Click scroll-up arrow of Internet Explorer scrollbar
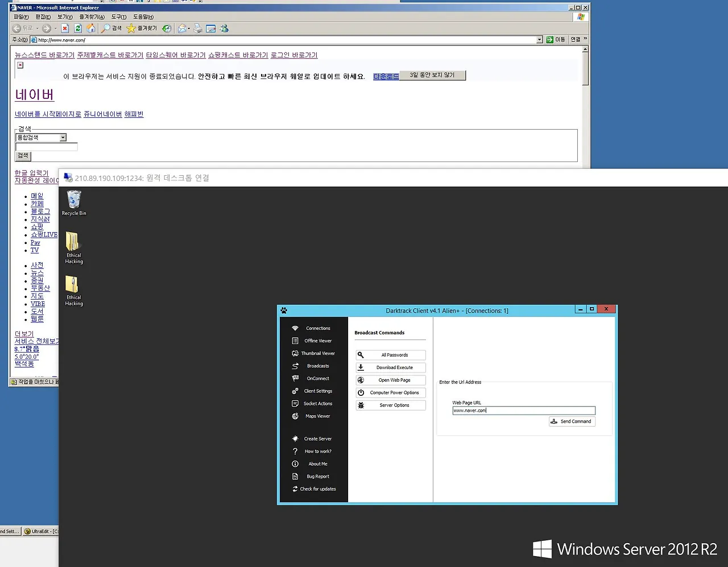The height and width of the screenshot is (567, 728). point(585,49)
